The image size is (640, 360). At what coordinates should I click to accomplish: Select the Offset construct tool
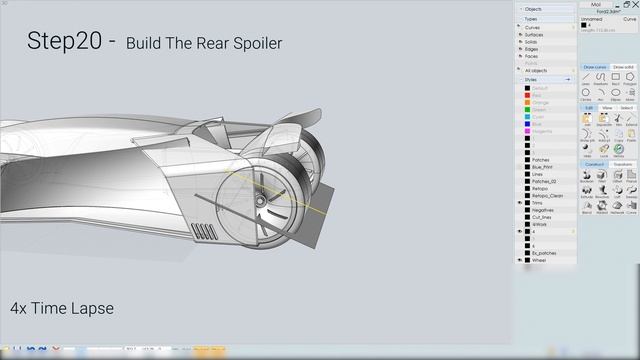click(617, 176)
